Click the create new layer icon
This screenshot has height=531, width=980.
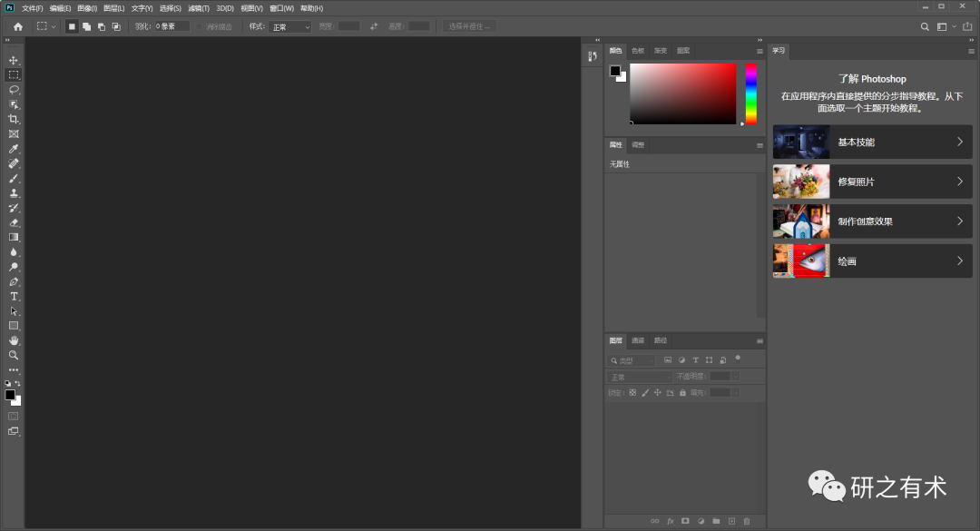[x=731, y=521]
